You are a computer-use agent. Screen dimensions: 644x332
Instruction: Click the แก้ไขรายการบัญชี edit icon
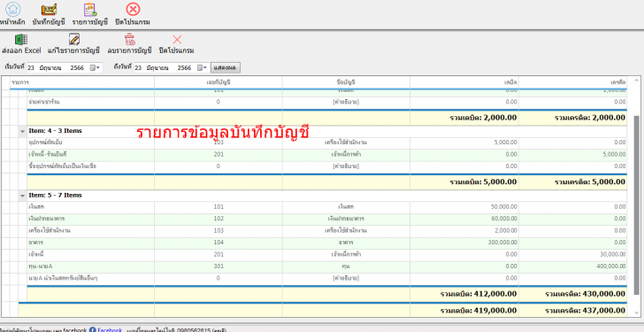point(74,40)
